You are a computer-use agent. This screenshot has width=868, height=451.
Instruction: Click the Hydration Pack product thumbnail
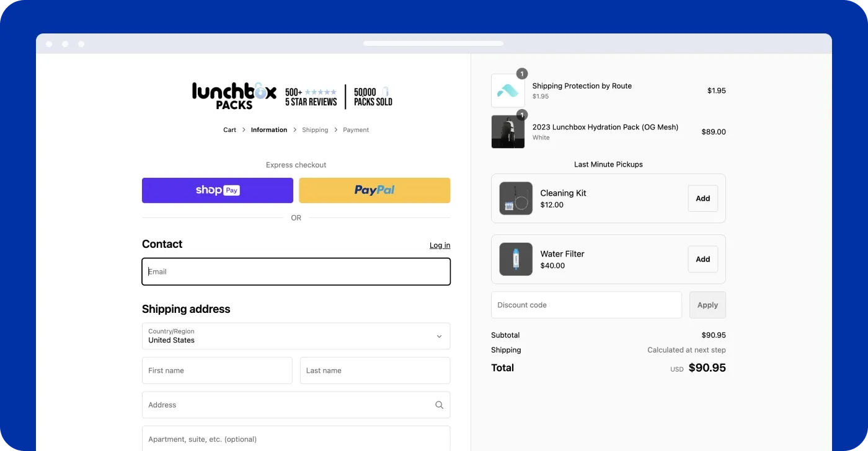tap(507, 131)
